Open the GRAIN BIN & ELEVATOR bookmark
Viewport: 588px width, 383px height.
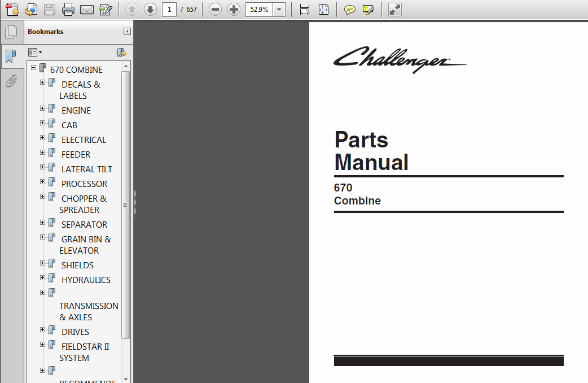tap(85, 245)
